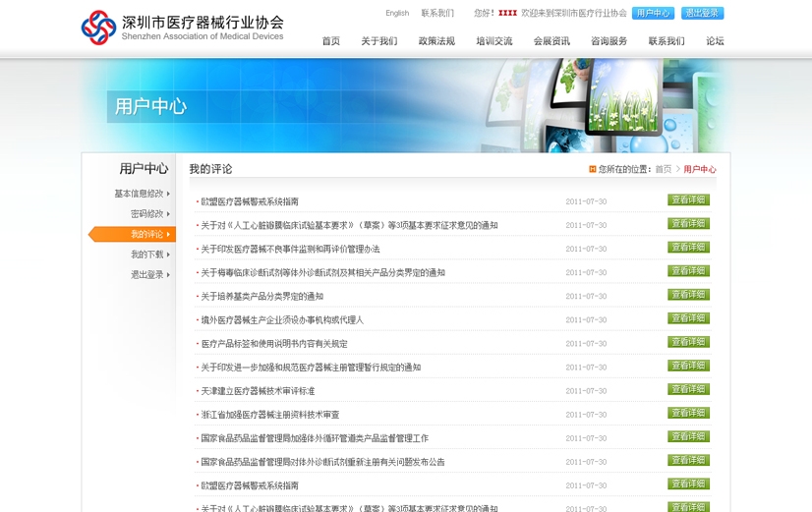Open article 天津建立医疗器械技术审评标准

tap(258, 391)
